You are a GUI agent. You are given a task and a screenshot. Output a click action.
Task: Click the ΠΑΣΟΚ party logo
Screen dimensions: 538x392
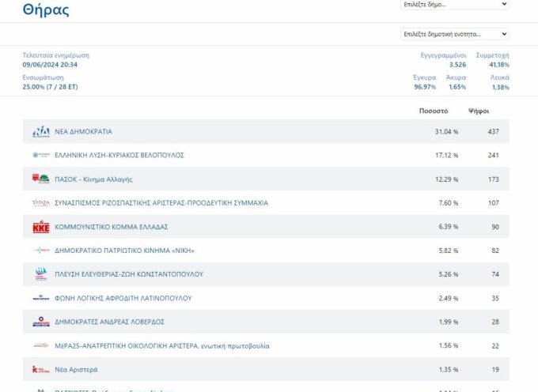pos(41,179)
